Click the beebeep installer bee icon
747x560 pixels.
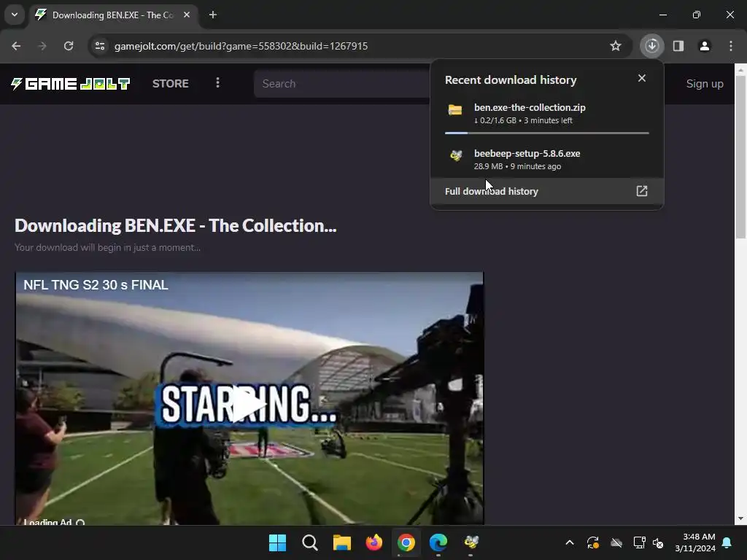(x=456, y=156)
